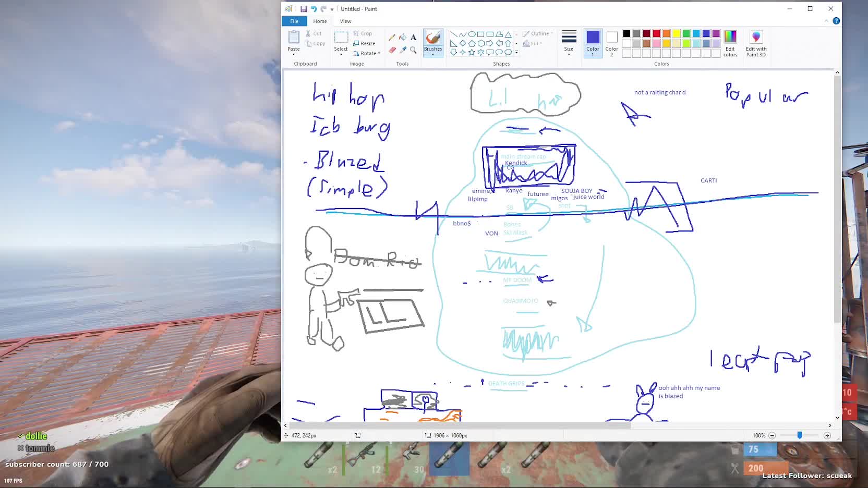Image resolution: width=868 pixels, height=488 pixels.
Task: Open Paint Help question mark icon
Action: (x=836, y=21)
